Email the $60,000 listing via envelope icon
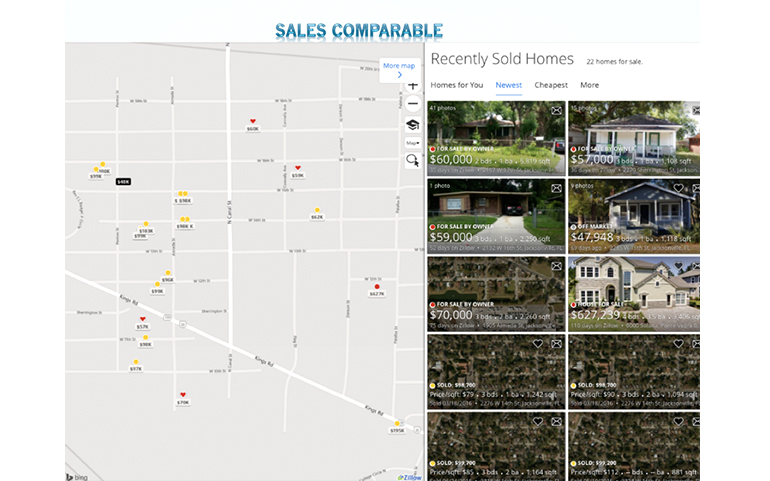Image resolution: width=770 pixels, height=481 pixels. [x=556, y=110]
